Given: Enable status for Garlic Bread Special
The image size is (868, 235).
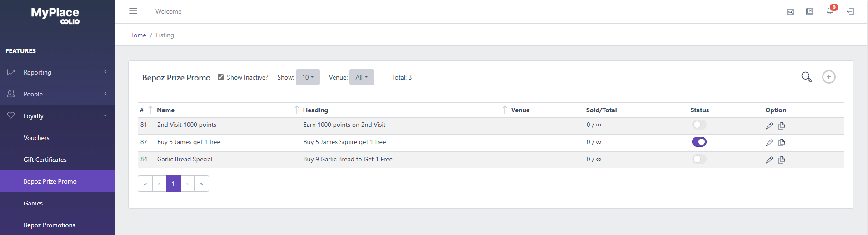Looking at the screenshot, I should [699, 159].
